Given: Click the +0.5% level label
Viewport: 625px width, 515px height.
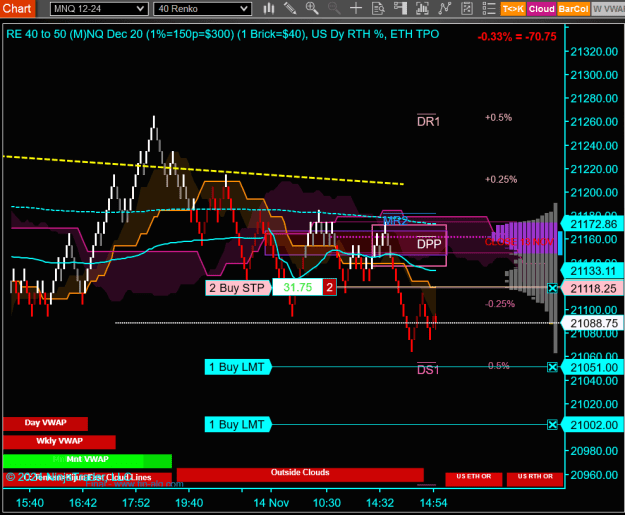Looking at the screenshot, I should tap(498, 118).
